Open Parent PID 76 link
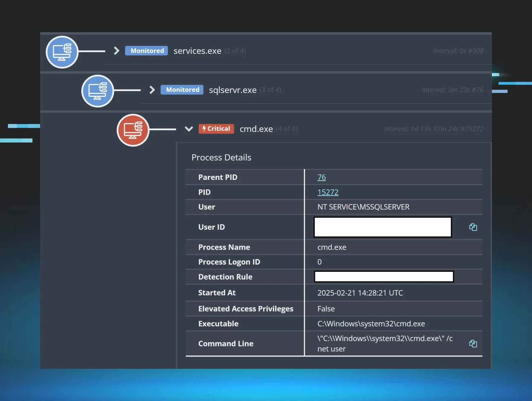 pos(321,177)
